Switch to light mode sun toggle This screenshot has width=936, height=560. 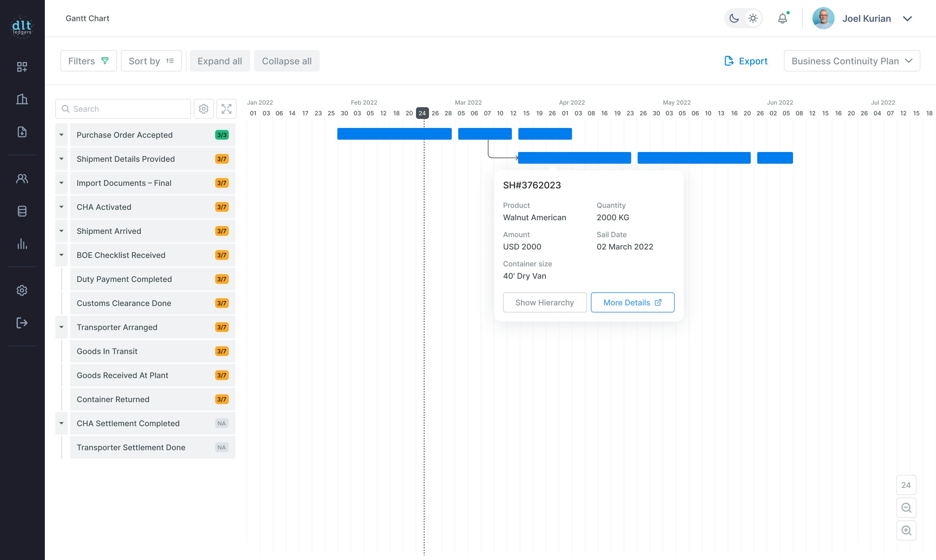coord(753,18)
